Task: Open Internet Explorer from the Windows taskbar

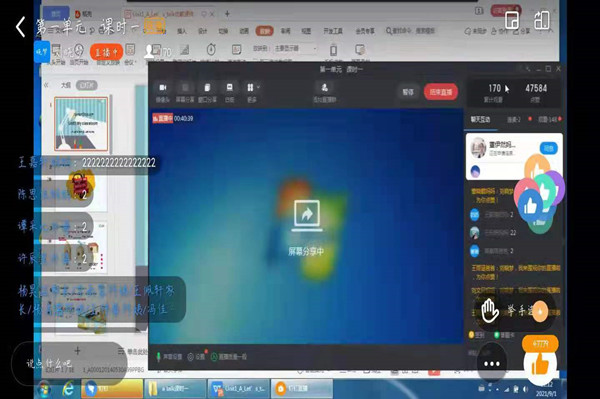Action: (x=68, y=389)
